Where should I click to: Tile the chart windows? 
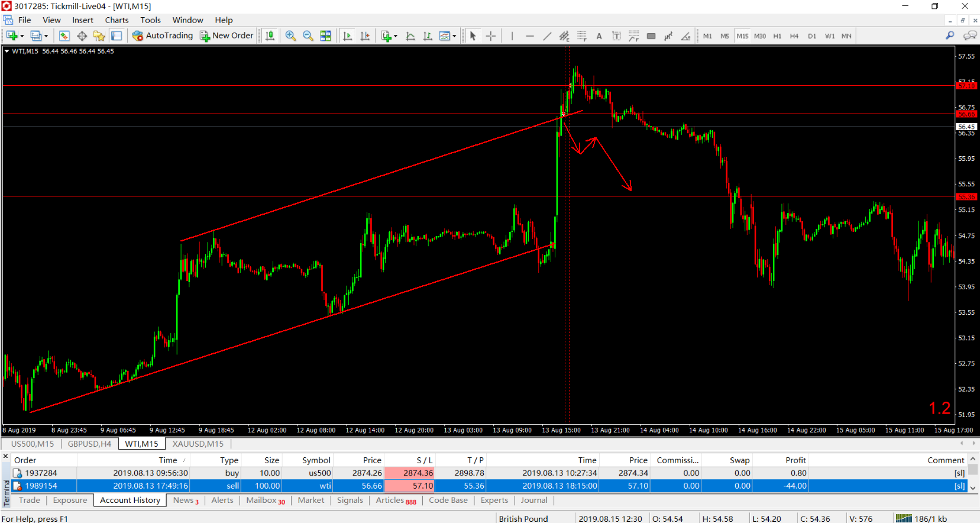[325, 35]
